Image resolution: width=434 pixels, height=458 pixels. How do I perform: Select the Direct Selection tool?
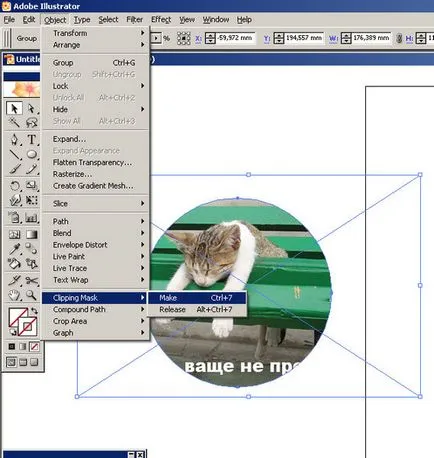(x=32, y=109)
